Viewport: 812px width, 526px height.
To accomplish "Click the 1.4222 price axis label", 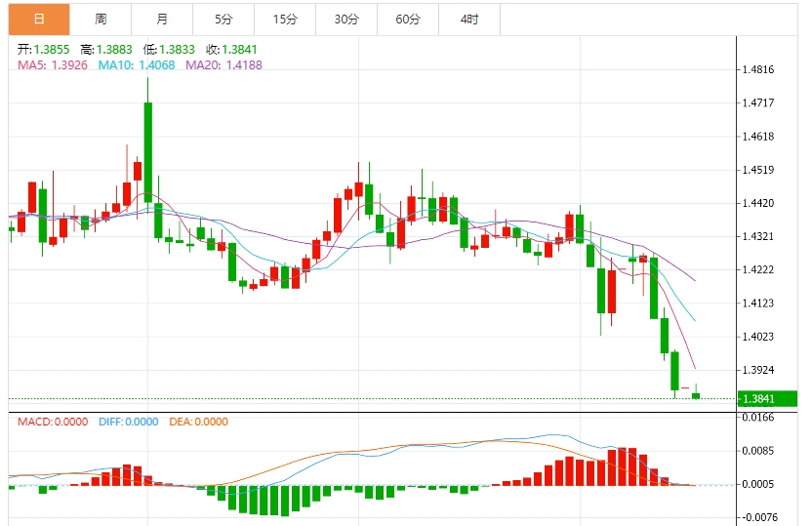I will pyautogui.click(x=758, y=269).
